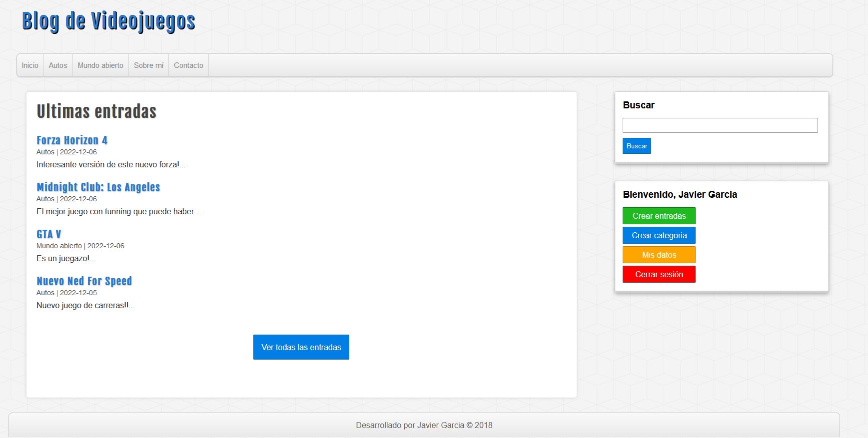The height and width of the screenshot is (438, 868).
Task: Open the orange Mis datos button
Action: click(659, 255)
